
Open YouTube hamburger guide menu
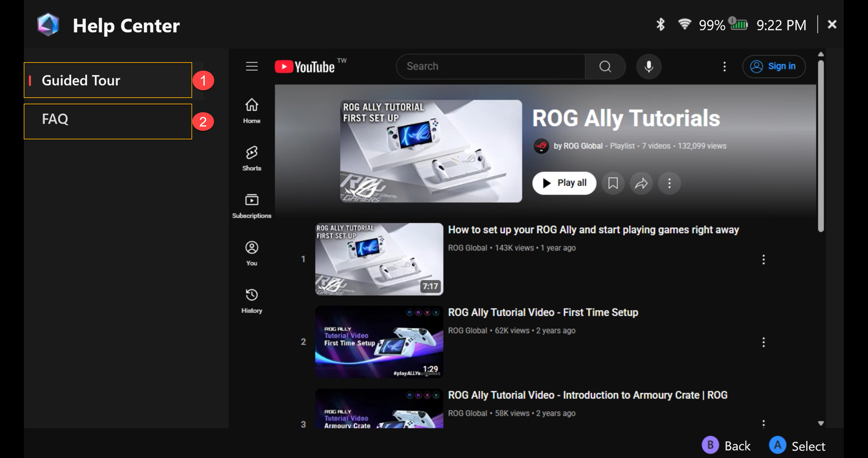pyautogui.click(x=251, y=67)
